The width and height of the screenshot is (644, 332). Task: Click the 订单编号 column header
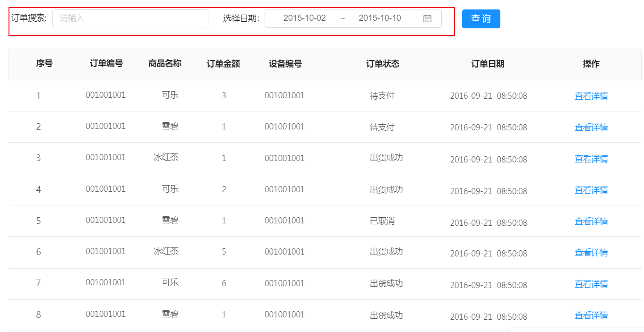click(x=106, y=64)
